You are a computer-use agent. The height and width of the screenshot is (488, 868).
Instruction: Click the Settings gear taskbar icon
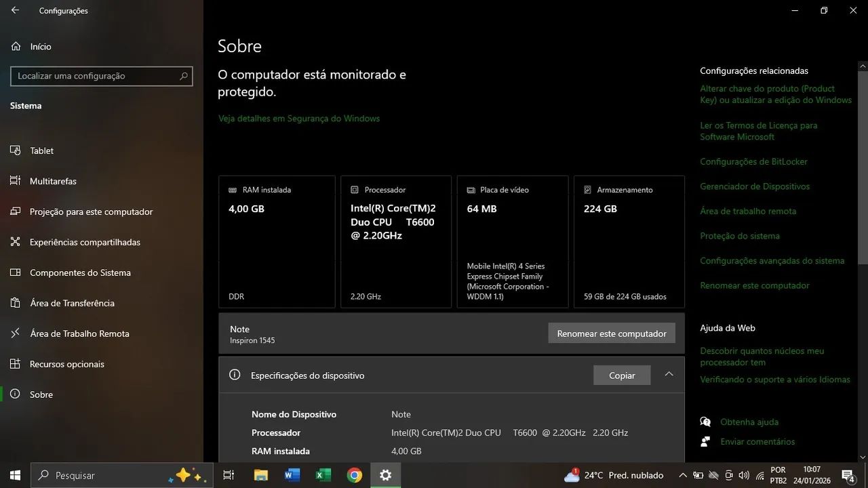[386, 475]
